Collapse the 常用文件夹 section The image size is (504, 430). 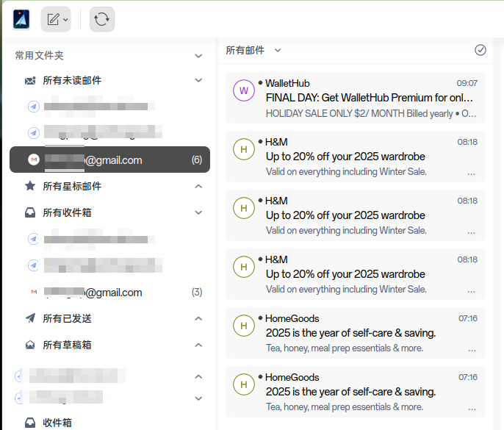(198, 56)
